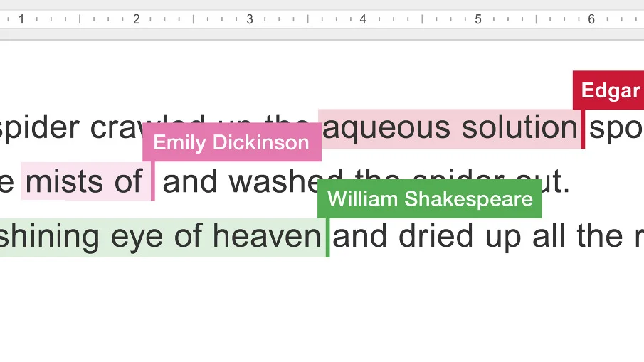Click ruler mark number 5
The height and width of the screenshot is (362, 644).
[x=477, y=19]
